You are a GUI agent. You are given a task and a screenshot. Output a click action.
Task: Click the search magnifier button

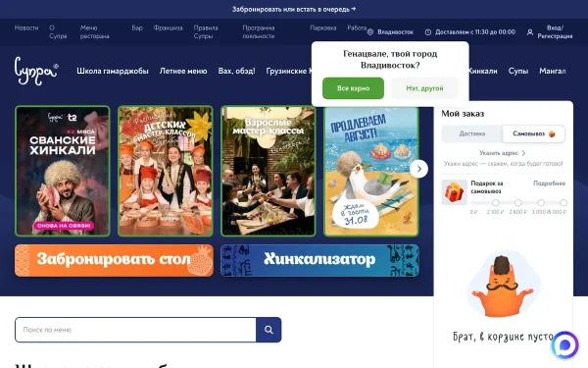tap(269, 330)
